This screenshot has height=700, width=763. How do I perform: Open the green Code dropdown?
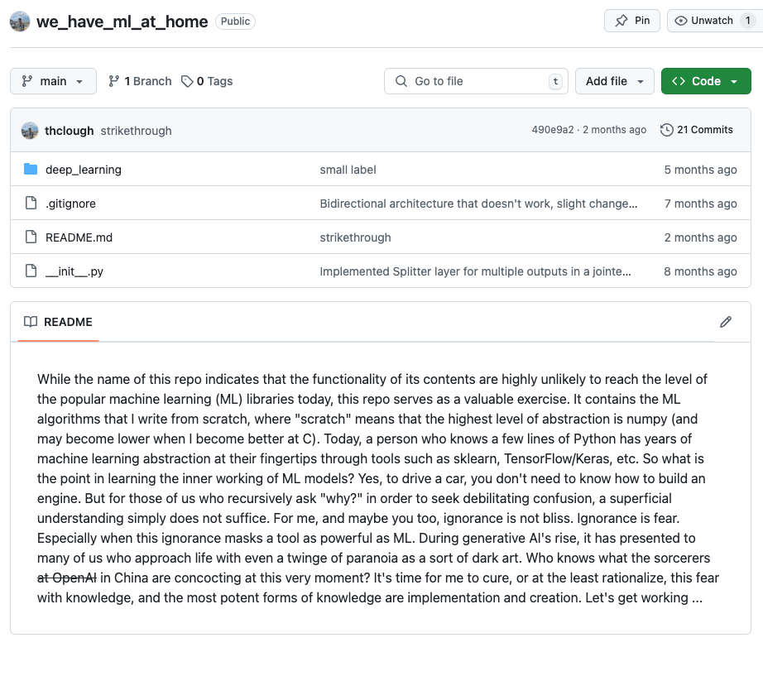(x=706, y=81)
